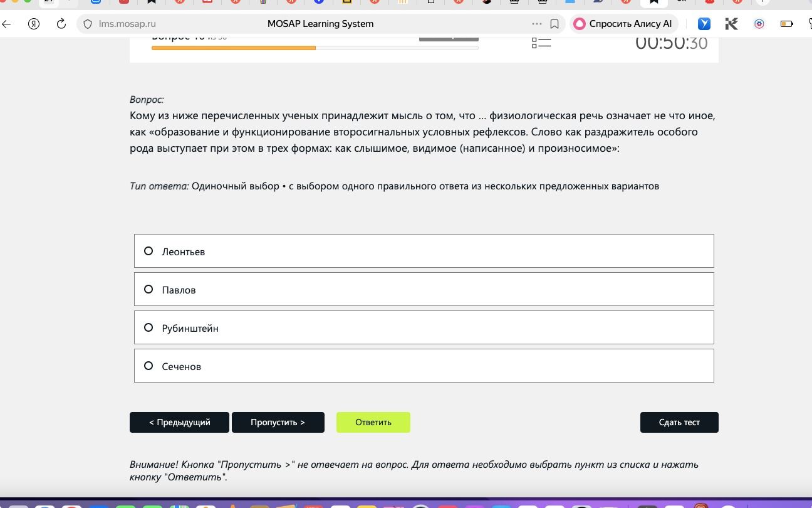This screenshot has width=812, height=508.
Task: Open the blue Y extension icon
Action: (x=704, y=24)
